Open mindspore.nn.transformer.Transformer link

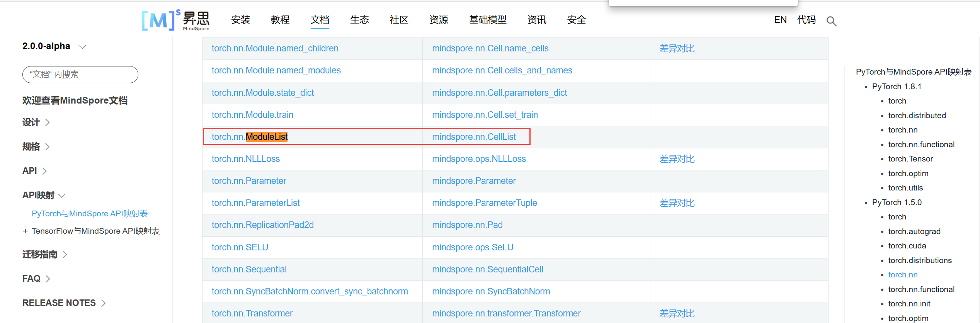[506, 313]
